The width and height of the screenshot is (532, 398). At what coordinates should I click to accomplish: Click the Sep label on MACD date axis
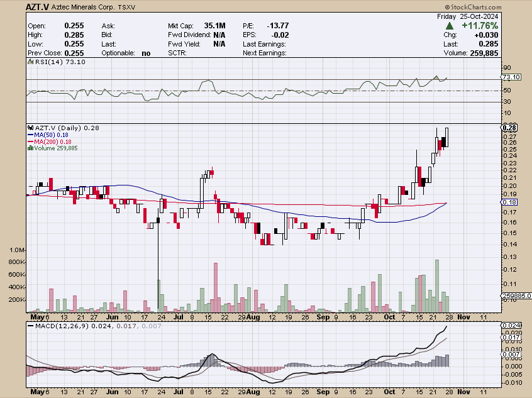[323, 392]
